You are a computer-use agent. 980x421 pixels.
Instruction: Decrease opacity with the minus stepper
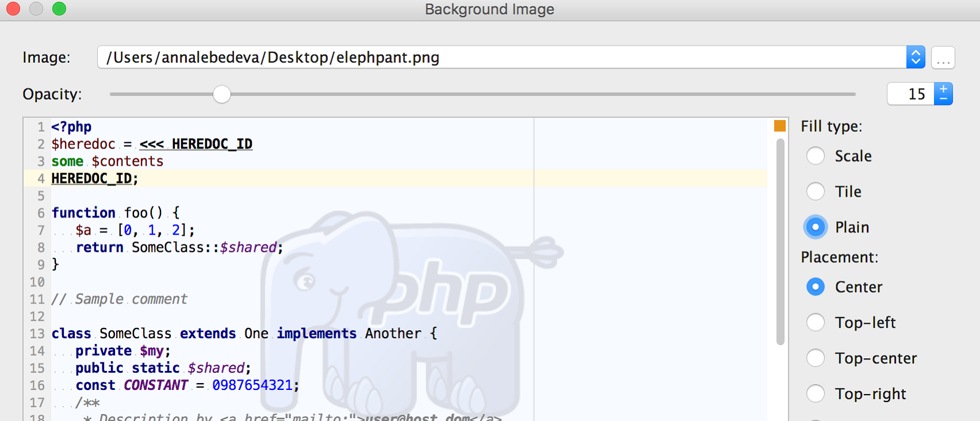(x=943, y=99)
